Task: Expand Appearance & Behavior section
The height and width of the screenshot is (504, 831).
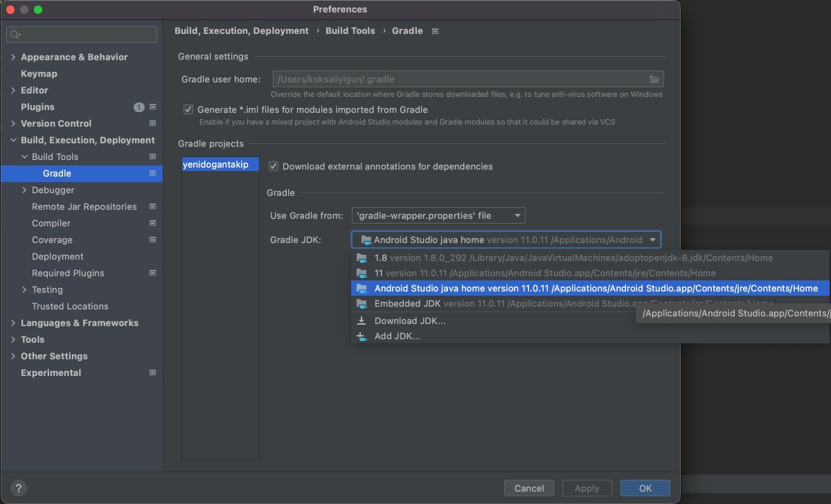Action: tap(13, 57)
